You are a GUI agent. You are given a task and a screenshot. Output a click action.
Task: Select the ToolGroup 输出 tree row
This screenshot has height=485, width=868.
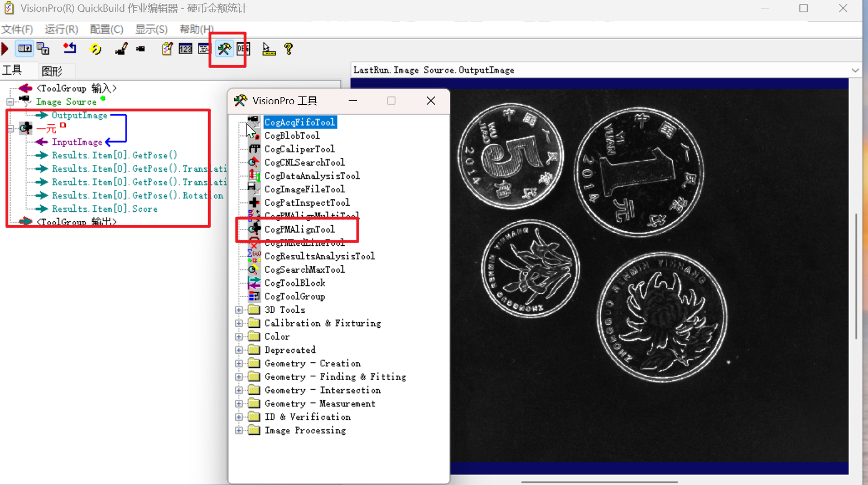pyautogui.click(x=76, y=222)
